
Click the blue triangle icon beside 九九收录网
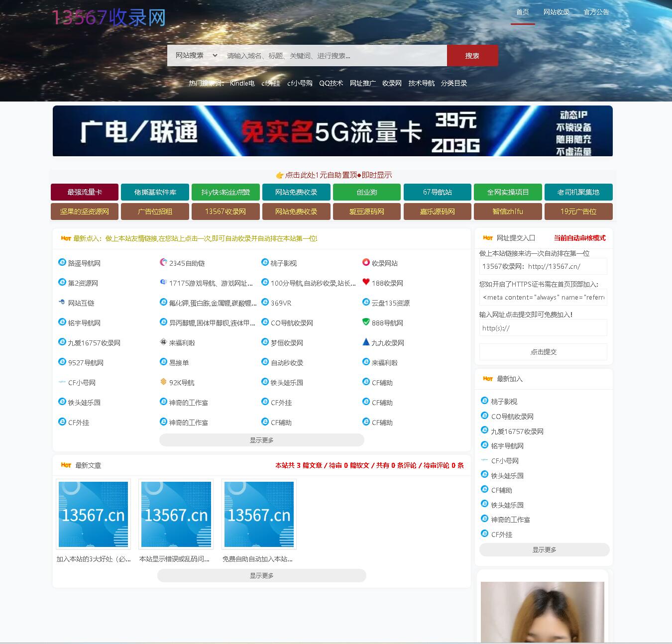(x=366, y=342)
